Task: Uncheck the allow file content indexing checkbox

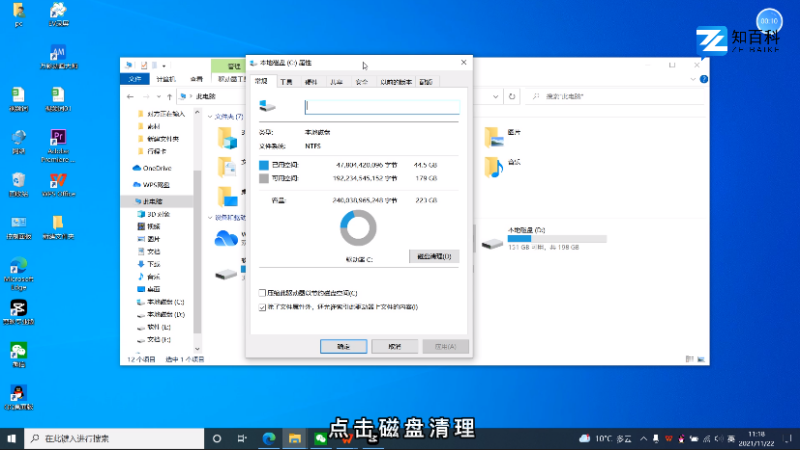Action: click(262, 307)
